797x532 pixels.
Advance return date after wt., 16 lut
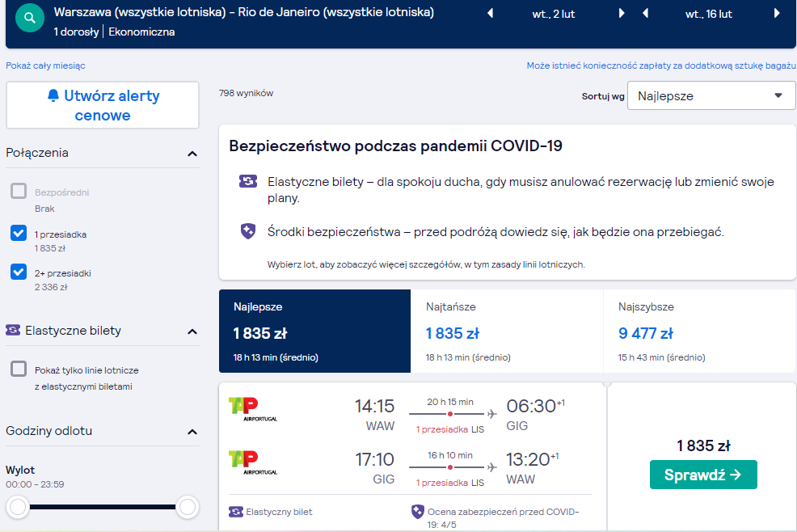[x=777, y=13]
